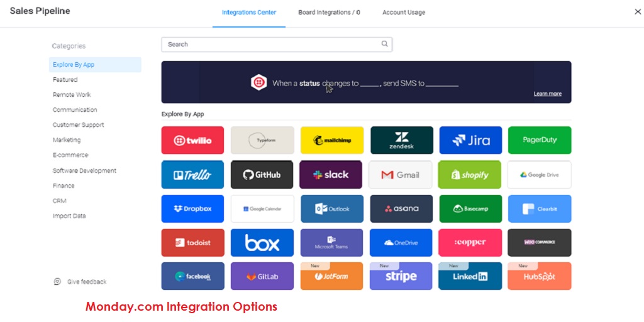Switch to the Board Integrations tab
This screenshot has height=322, width=644.
pyautogui.click(x=329, y=13)
